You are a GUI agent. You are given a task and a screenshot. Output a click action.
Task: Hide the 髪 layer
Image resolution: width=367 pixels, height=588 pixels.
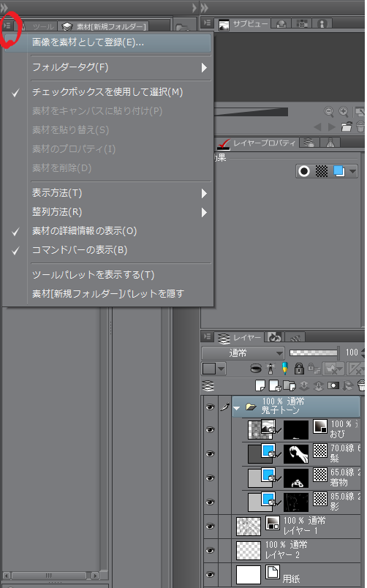click(x=211, y=453)
